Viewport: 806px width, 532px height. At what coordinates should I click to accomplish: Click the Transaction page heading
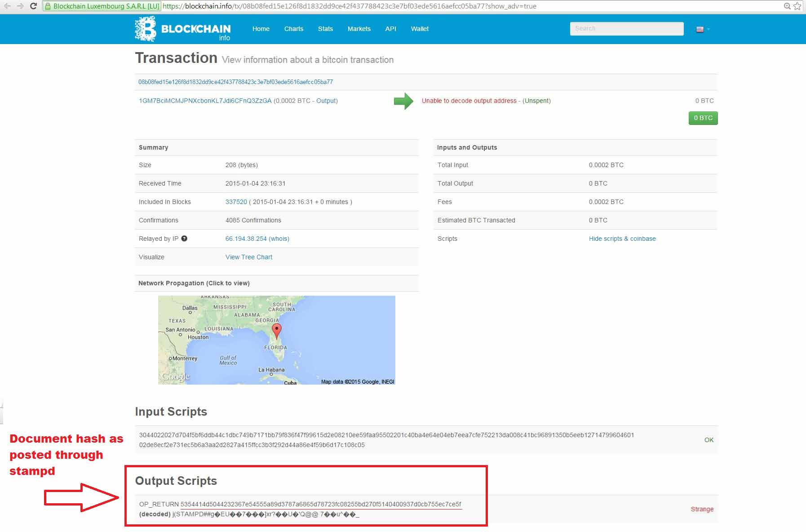[x=176, y=58]
